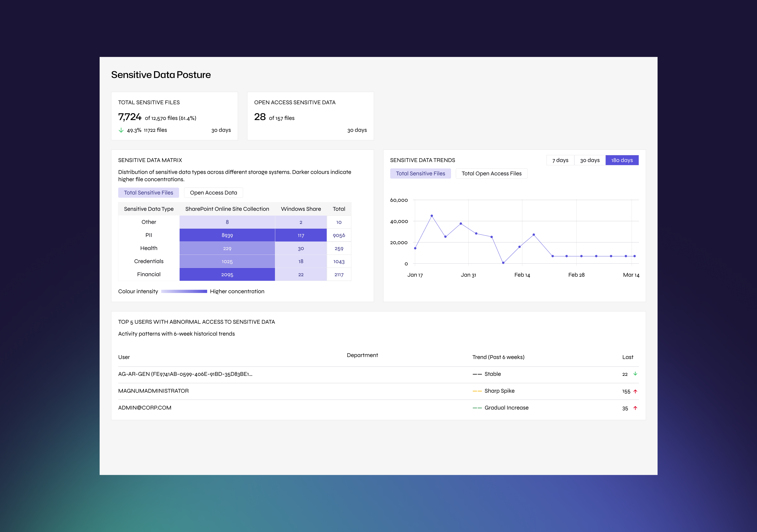Show Total Sensitive Files trend line
The height and width of the screenshot is (532, 757).
click(420, 174)
